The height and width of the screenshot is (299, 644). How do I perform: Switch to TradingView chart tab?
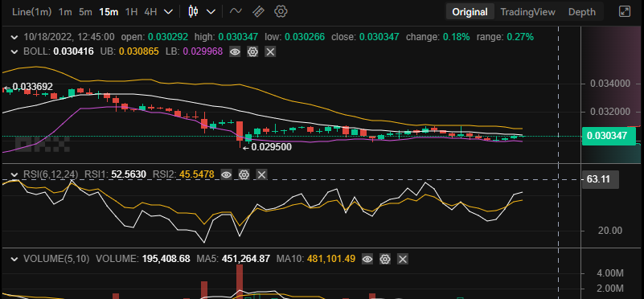(x=527, y=12)
